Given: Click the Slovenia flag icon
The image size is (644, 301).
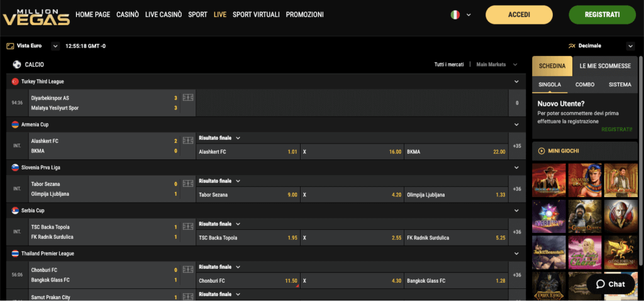Looking at the screenshot, I should (x=15, y=168).
